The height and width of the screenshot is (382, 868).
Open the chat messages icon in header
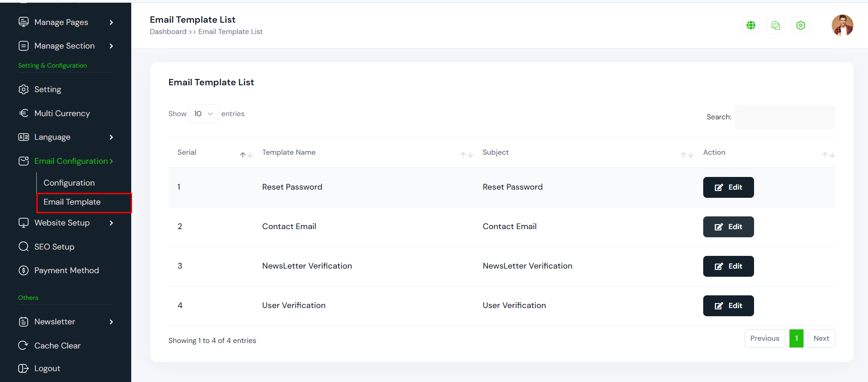pos(776,25)
